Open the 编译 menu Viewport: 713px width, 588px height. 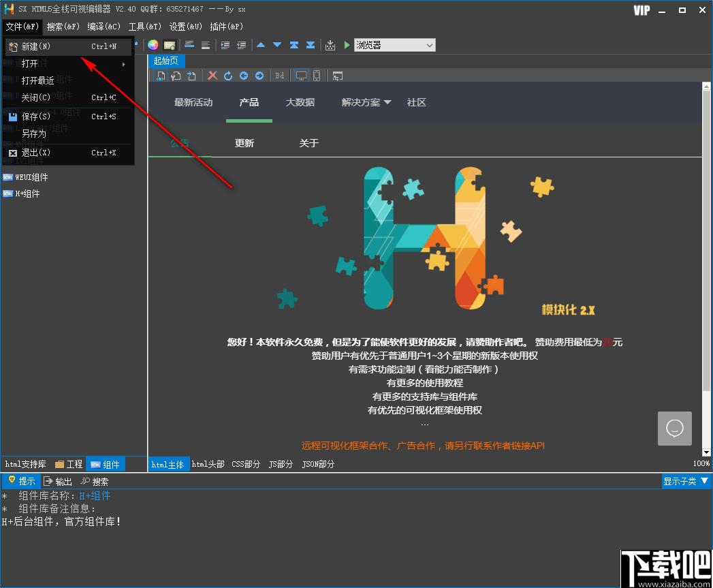click(x=104, y=27)
